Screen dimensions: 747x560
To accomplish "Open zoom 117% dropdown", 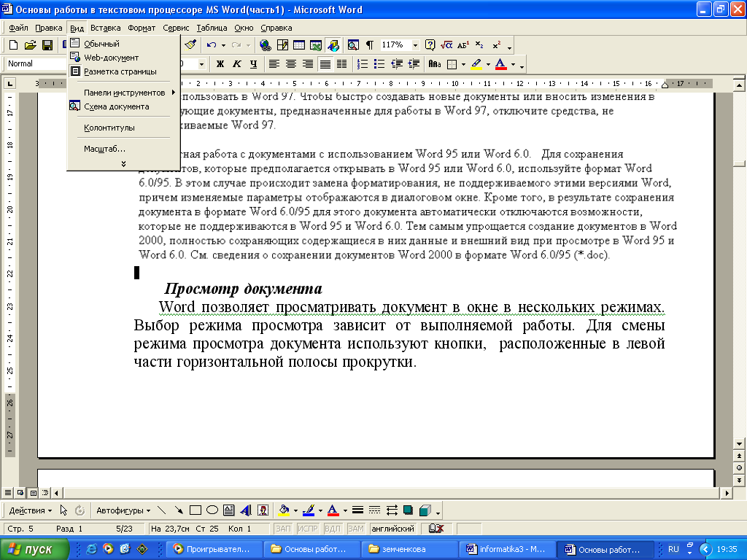I will click(415, 45).
